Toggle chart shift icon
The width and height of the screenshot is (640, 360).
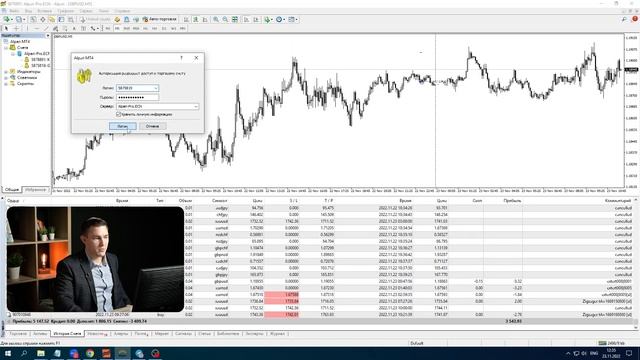click(256, 19)
